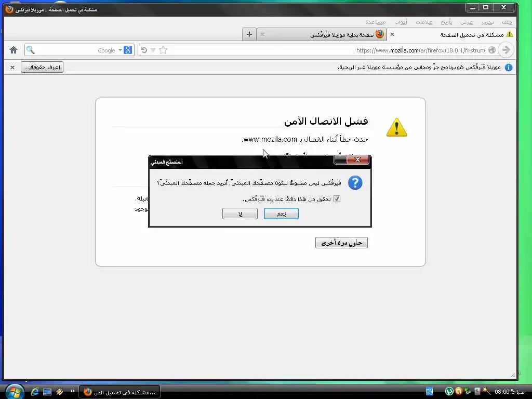
Task: Bookmark this page with the star icon
Action: 163,50
